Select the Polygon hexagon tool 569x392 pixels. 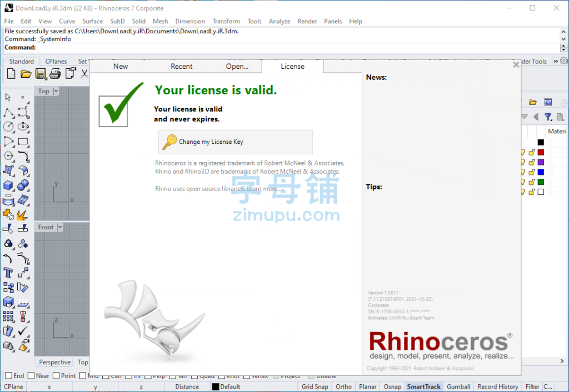pyautogui.click(x=8, y=156)
